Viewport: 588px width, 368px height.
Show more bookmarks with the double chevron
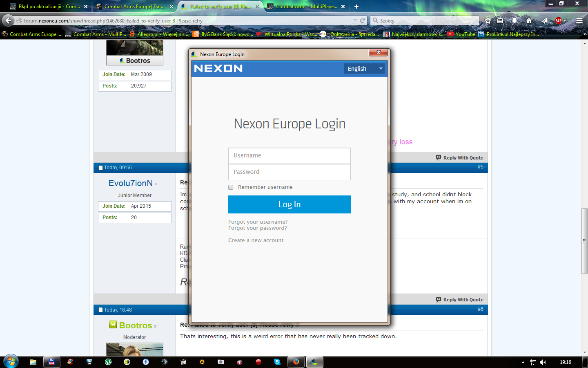click(585, 34)
